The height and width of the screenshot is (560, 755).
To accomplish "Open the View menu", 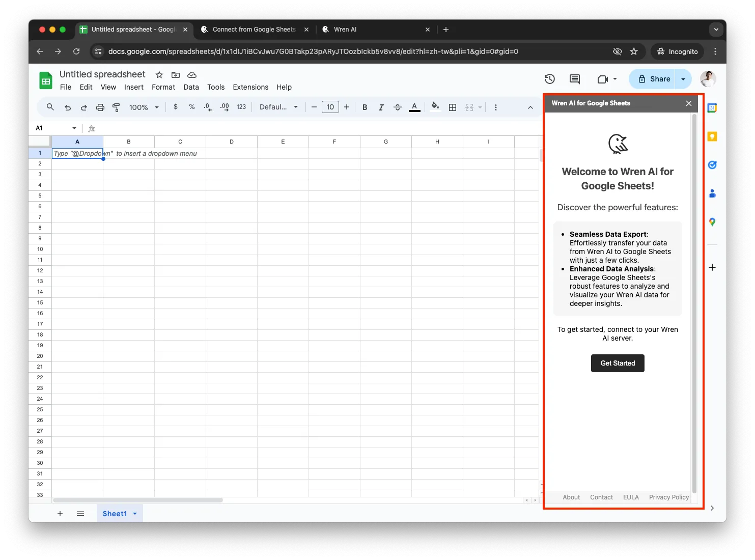I will click(x=108, y=87).
